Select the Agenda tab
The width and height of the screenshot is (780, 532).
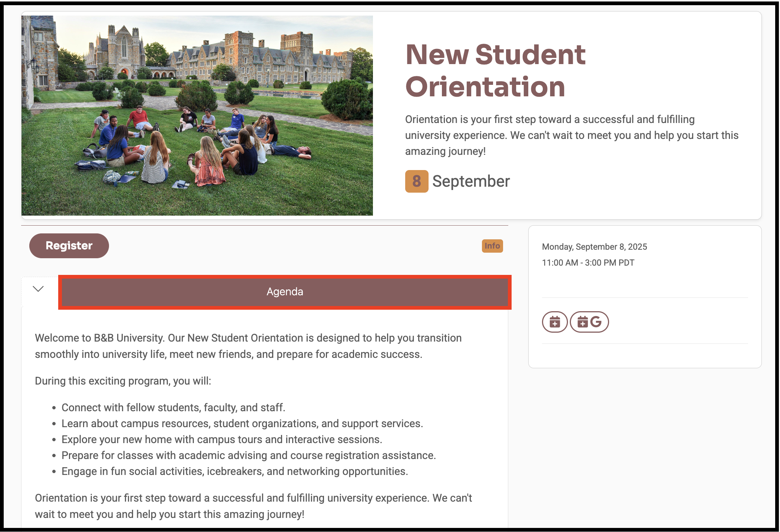click(x=285, y=292)
